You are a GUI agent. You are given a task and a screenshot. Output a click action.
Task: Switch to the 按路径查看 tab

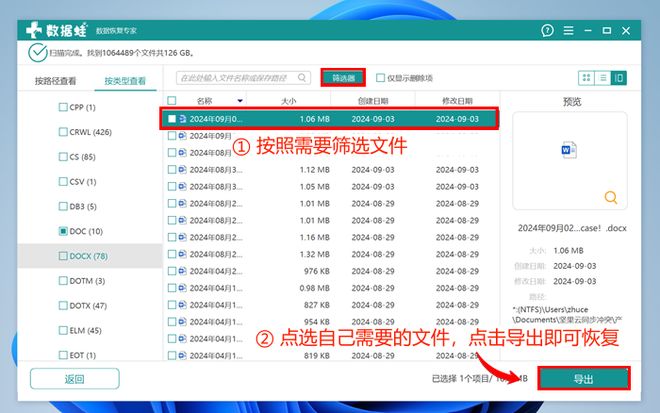pyautogui.click(x=56, y=81)
